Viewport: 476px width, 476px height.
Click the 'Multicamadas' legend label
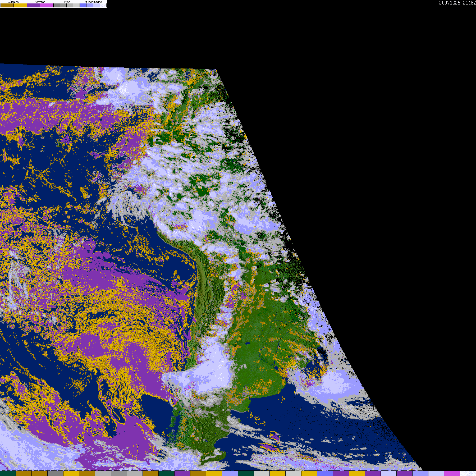tap(93, 2)
